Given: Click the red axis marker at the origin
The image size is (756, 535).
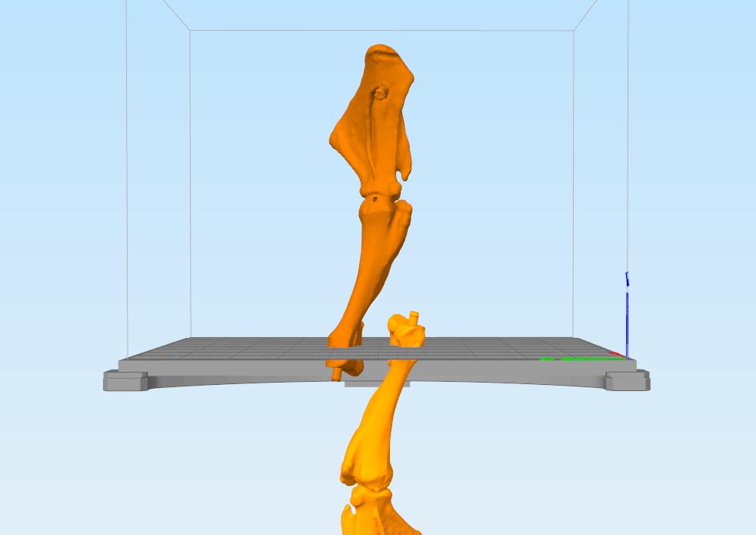Looking at the screenshot, I should [x=617, y=355].
